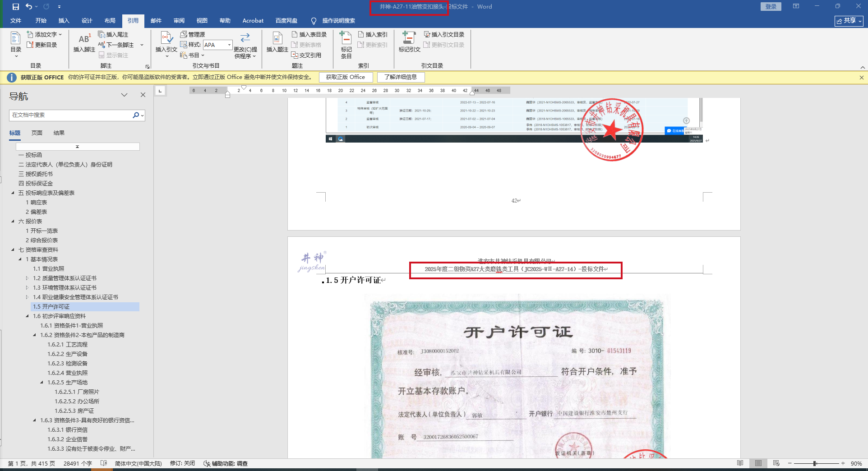Switch navigation pane to 页面 tab
The height and width of the screenshot is (471, 868).
pyautogui.click(x=37, y=133)
